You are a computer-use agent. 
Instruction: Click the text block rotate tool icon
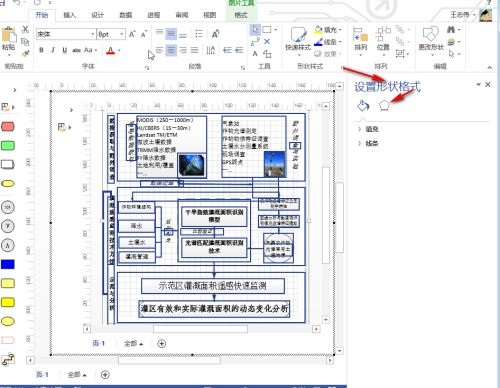coord(267,54)
